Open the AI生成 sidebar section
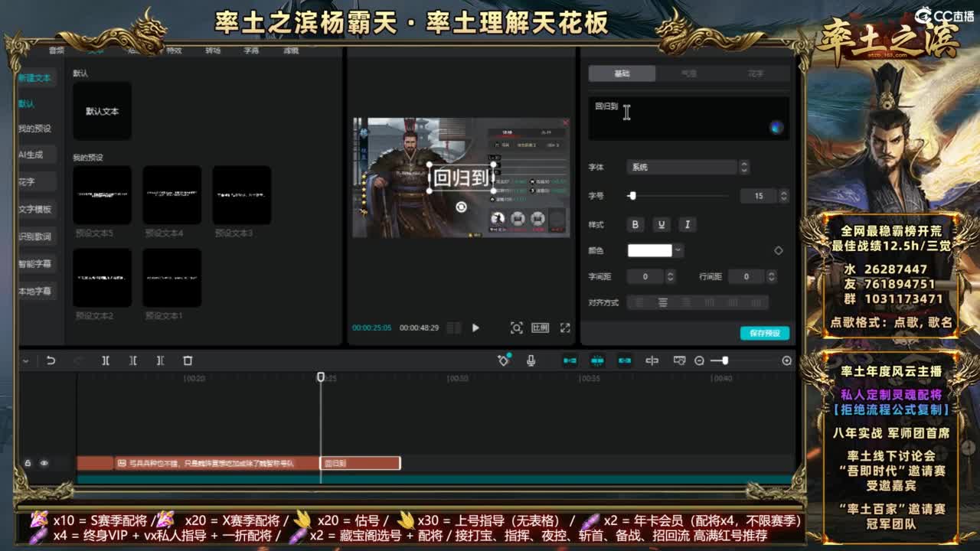Image resolution: width=980 pixels, height=551 pixels. [x=35, y=155]
